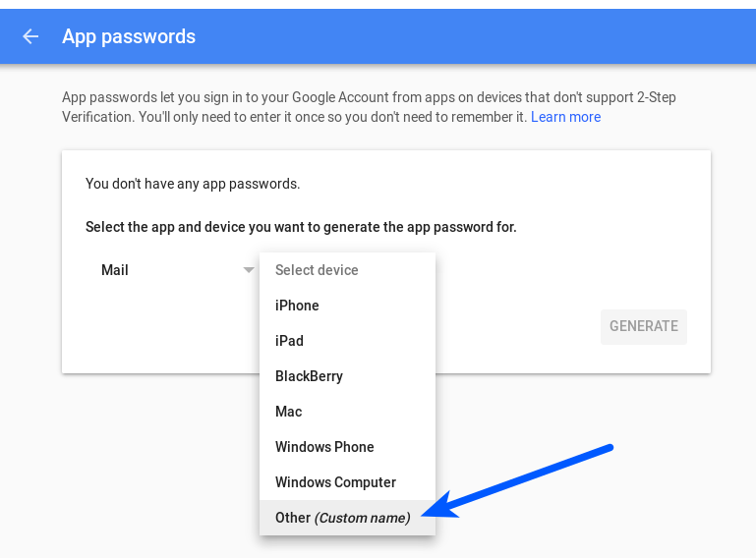The width and height of the screenshot is (756, 558).
Task: Select Other (Custom name) option
Action: [x=342, y=518]
